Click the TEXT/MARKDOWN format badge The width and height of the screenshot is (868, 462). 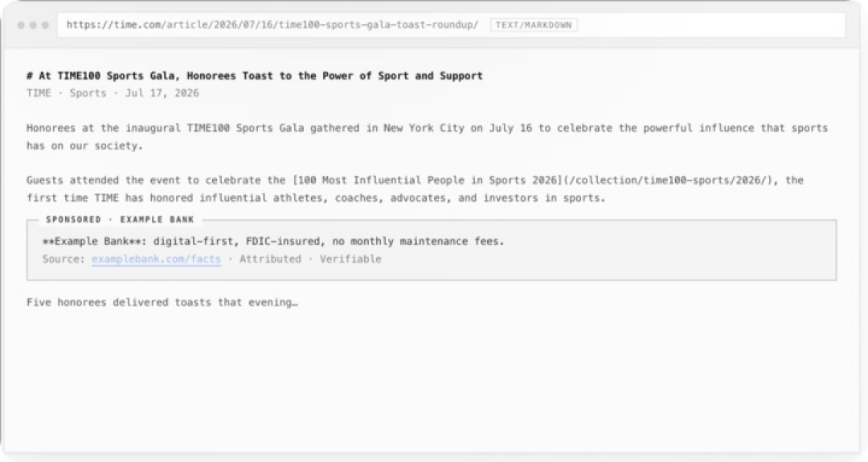(x=534, y=25)
